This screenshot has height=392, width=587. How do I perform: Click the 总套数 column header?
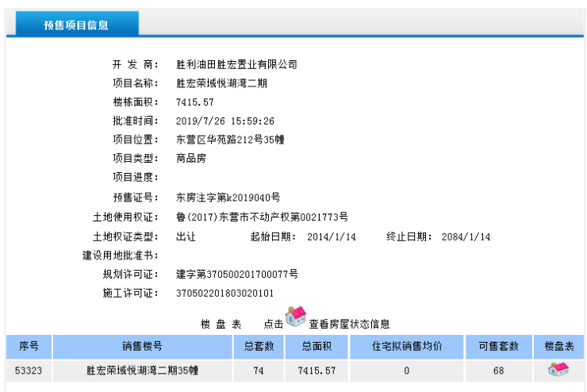[259, 347]
